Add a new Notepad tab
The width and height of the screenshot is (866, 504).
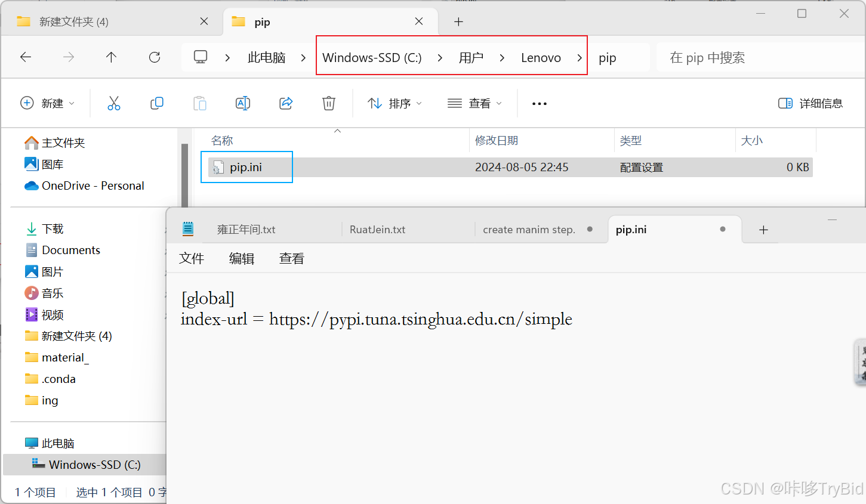click(763, 230)
